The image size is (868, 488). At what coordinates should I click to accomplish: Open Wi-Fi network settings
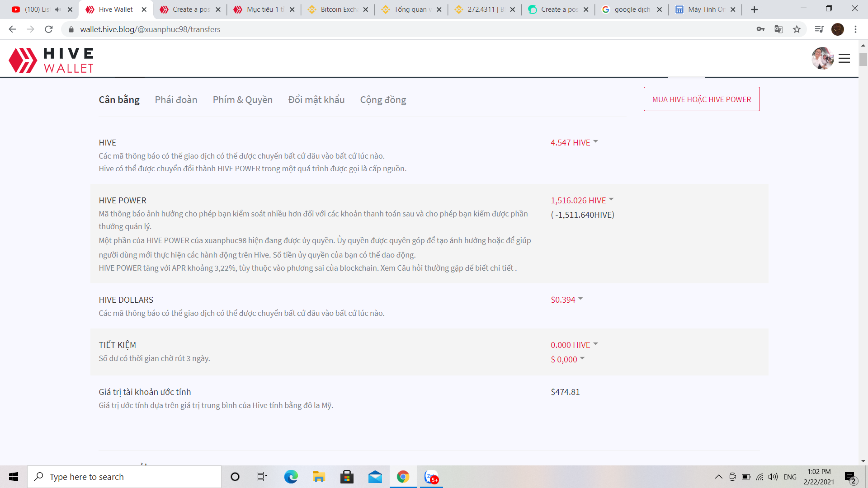click(760, 477)
